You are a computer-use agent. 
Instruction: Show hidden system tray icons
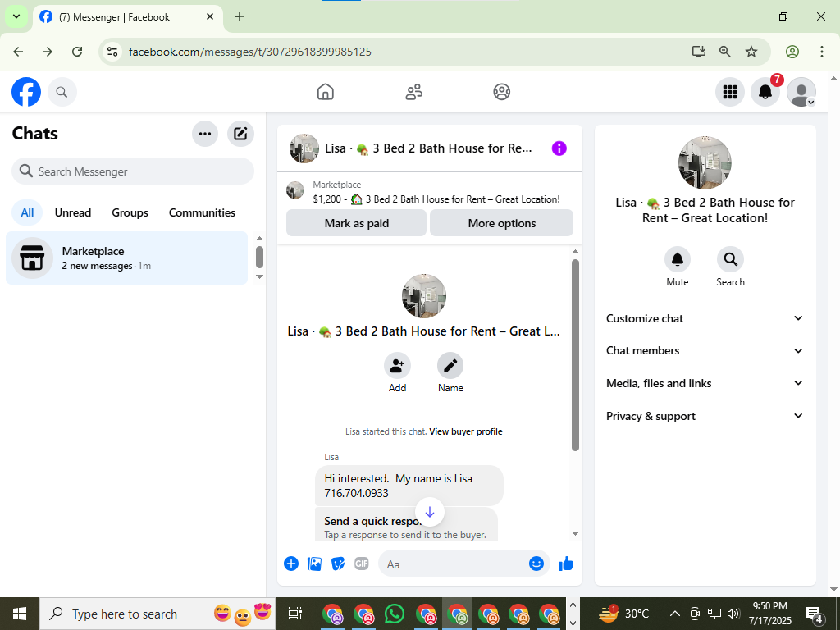pos(675,614)
